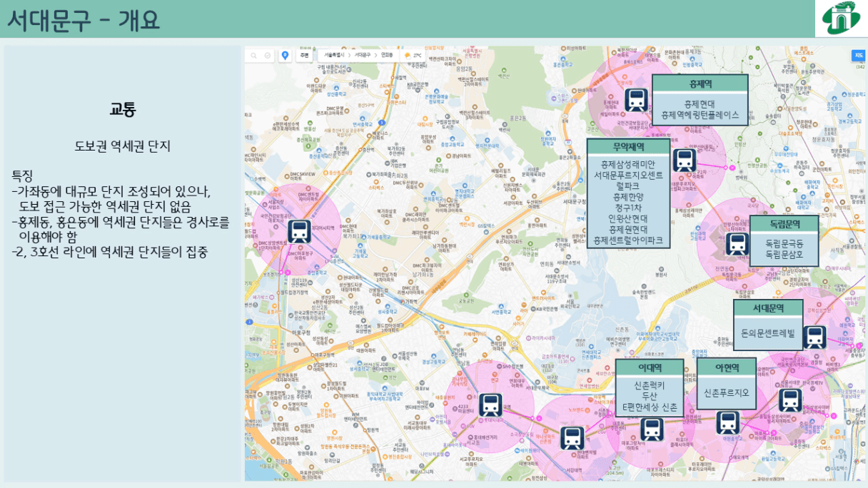Click the train icon beside 무악재역 label
This screenshot has height=488, width=868.
click(684, 161)
